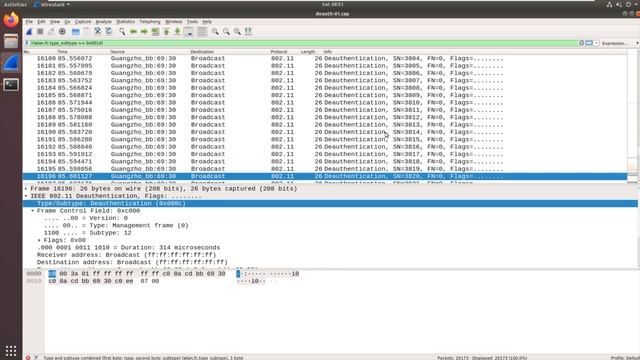Find a packet with magnifier icon

point(122,31)
